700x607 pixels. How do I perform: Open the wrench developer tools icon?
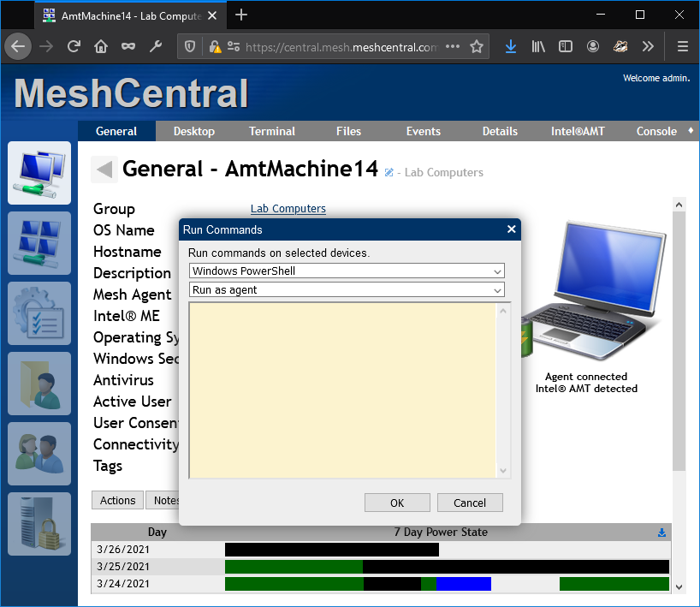(x=156, y=46)
